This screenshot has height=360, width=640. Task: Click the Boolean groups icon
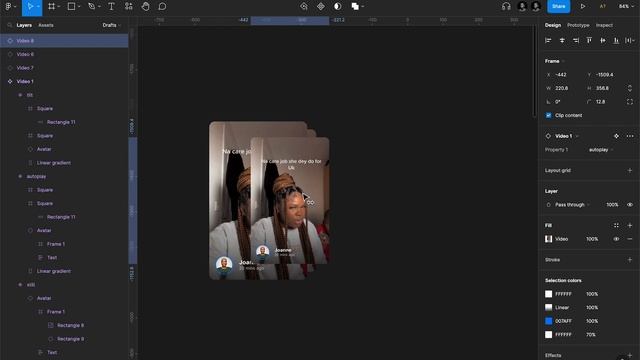[355, 7]
